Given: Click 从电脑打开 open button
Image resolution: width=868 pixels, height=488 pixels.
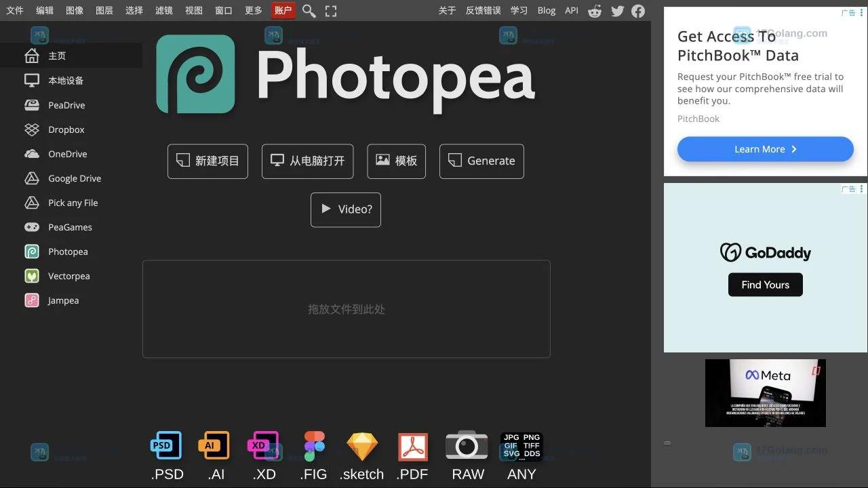Looking at the screenshot, I should (x=308, y=161).
